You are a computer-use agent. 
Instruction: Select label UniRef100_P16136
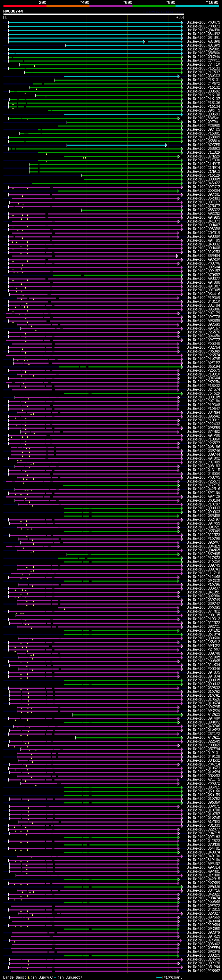click(x=203, y=103)
